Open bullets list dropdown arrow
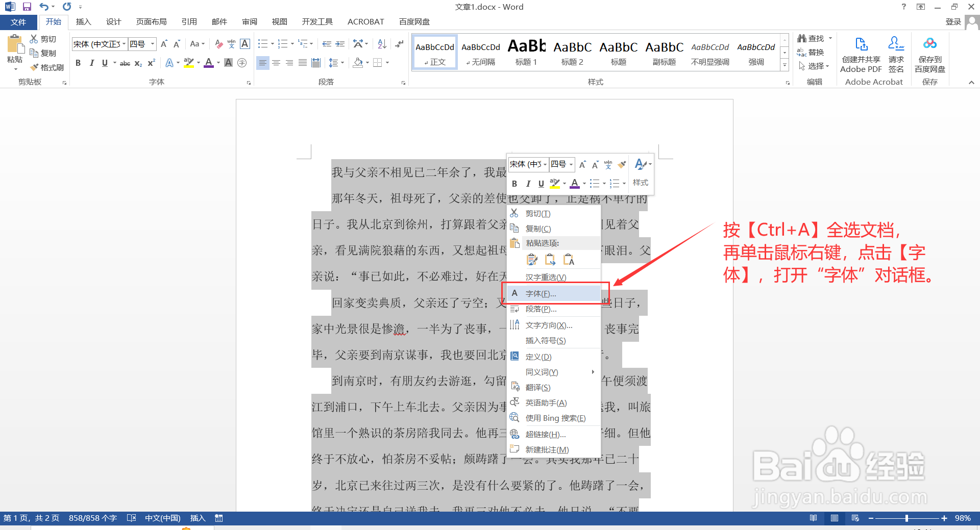Viewport: 980px width, 530px height. click(272, 44)
